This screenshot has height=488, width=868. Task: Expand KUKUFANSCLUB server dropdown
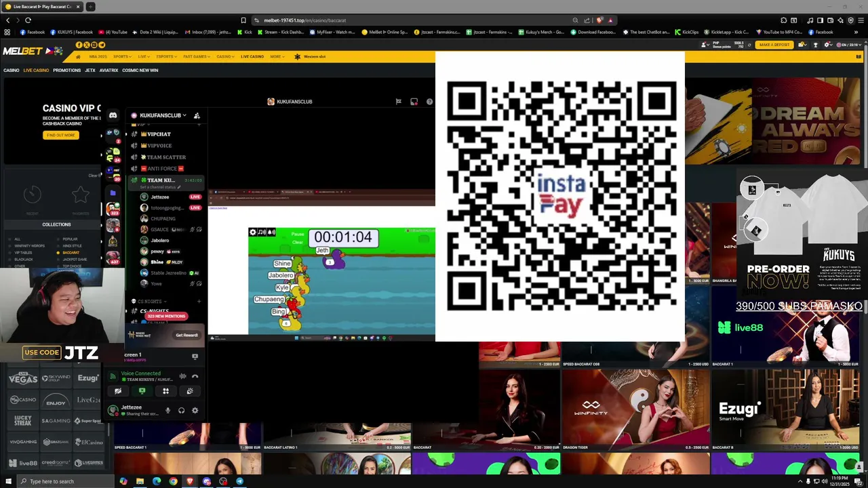(162, 115)
